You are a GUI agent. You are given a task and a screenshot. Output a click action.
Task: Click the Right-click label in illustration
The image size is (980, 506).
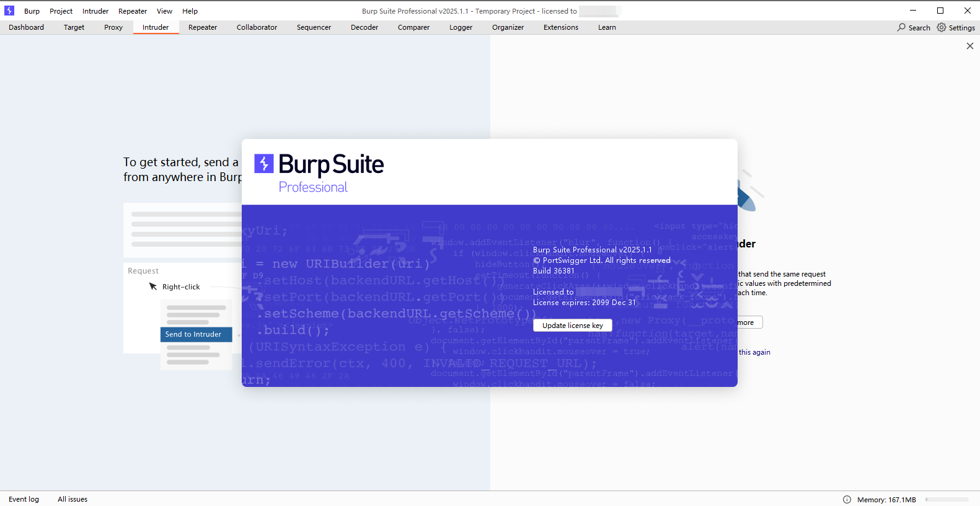[181, 287]
